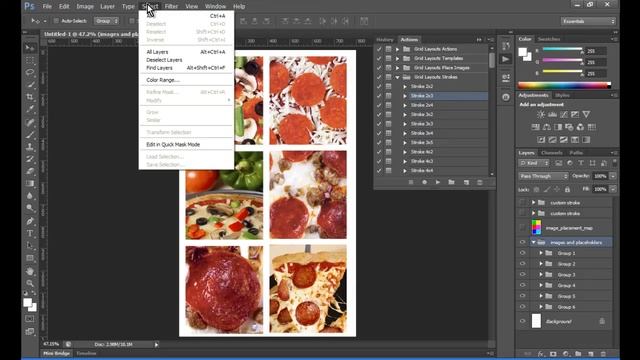Screen dimensions: 640x360
Task: Click the Background layer thumbnail
Action: point(536,321)
